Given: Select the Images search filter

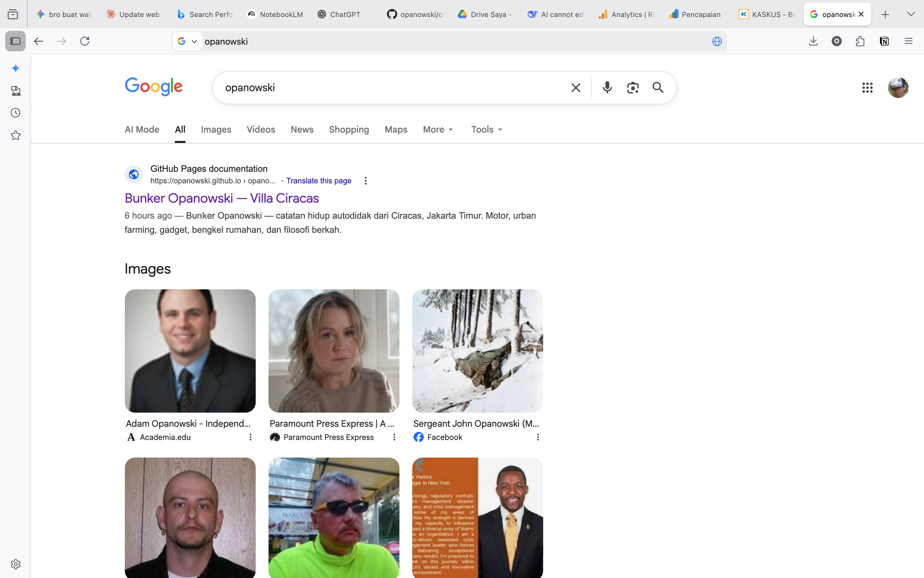Looking at the screenshot, I should (216, 130).
